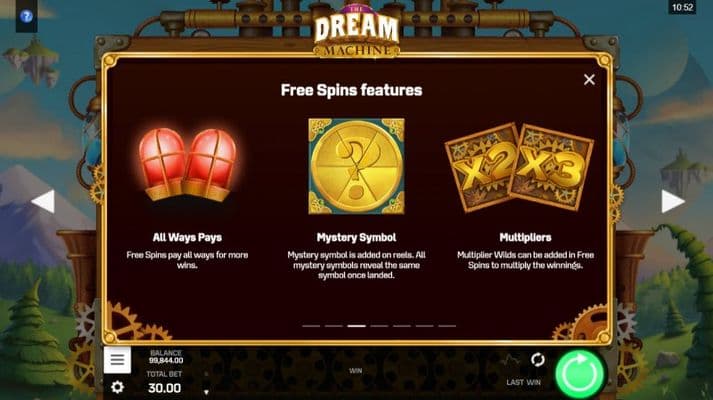
Task: Open the hamburger menu button
Action: 117,360
